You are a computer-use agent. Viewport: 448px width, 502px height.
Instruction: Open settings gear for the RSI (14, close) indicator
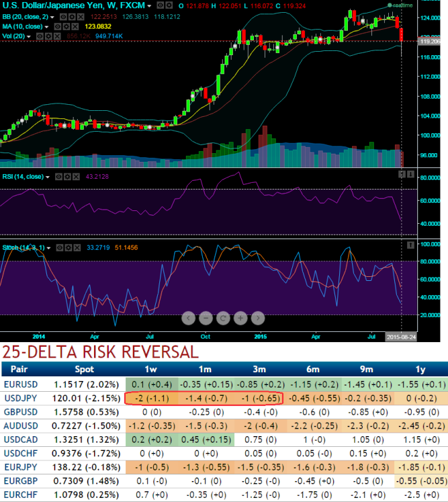click(x=67, y=177)
